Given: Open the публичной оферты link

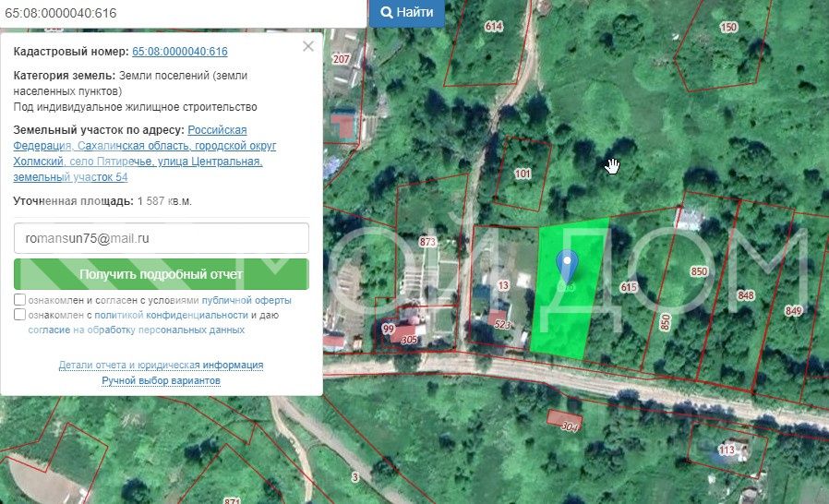Looking at the screenshot, I should coord(246,300).
